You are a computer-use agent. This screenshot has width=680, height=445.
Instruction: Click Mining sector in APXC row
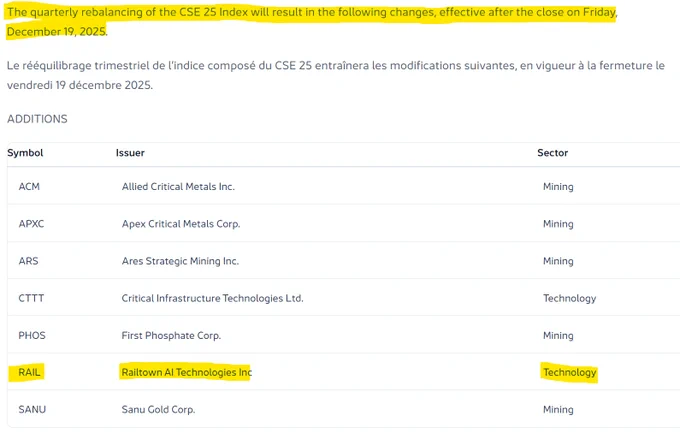tap(558, 224)
